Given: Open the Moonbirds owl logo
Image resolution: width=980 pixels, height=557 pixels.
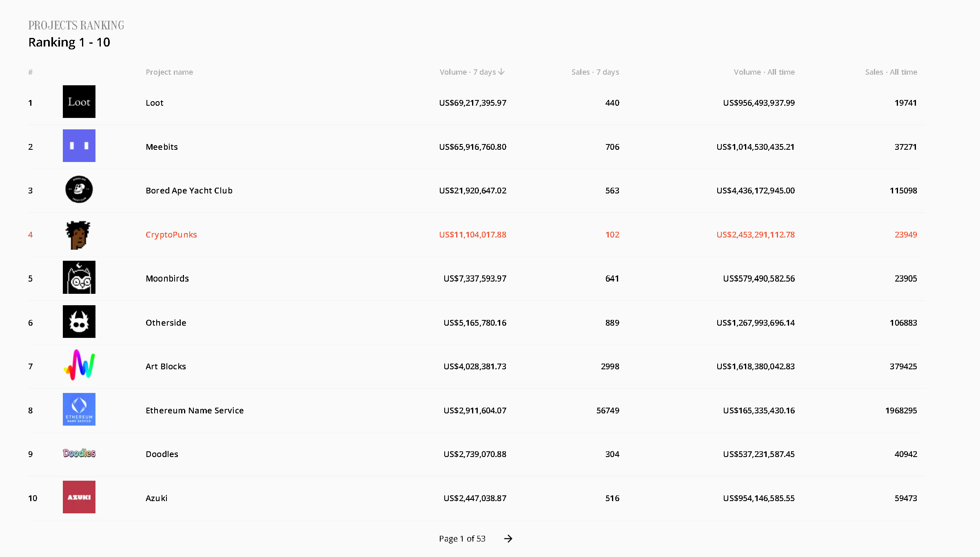Looking at the screenshot, I should [x=79, y=277].
